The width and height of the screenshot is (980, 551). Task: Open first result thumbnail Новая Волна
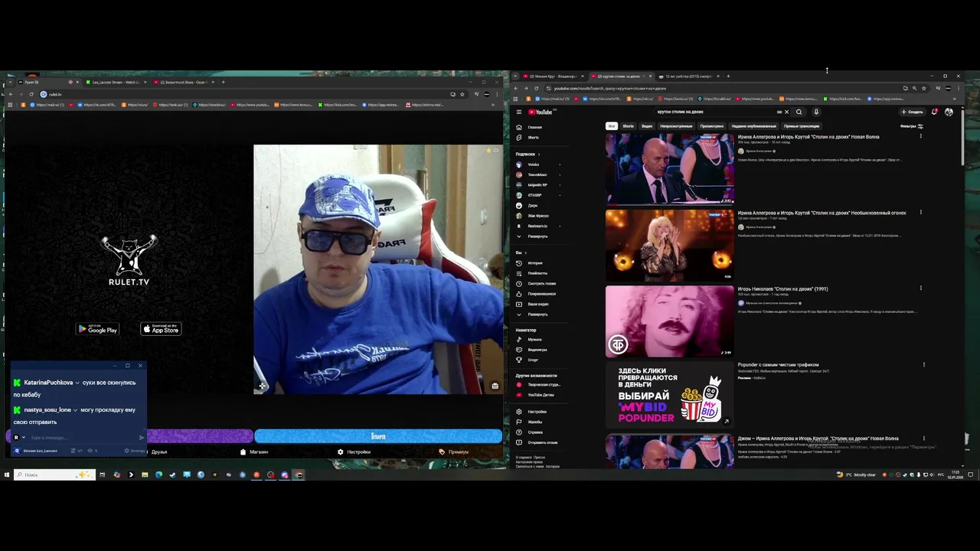(670, 170)
